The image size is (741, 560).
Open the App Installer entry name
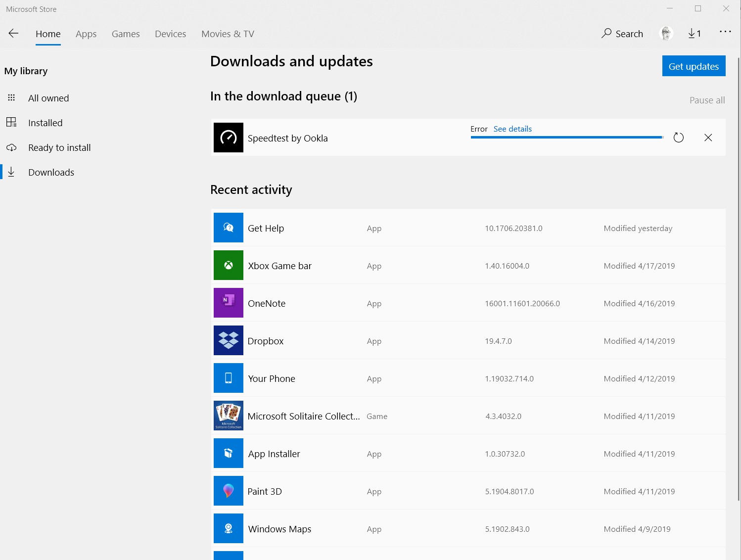[x=274, y=454]
